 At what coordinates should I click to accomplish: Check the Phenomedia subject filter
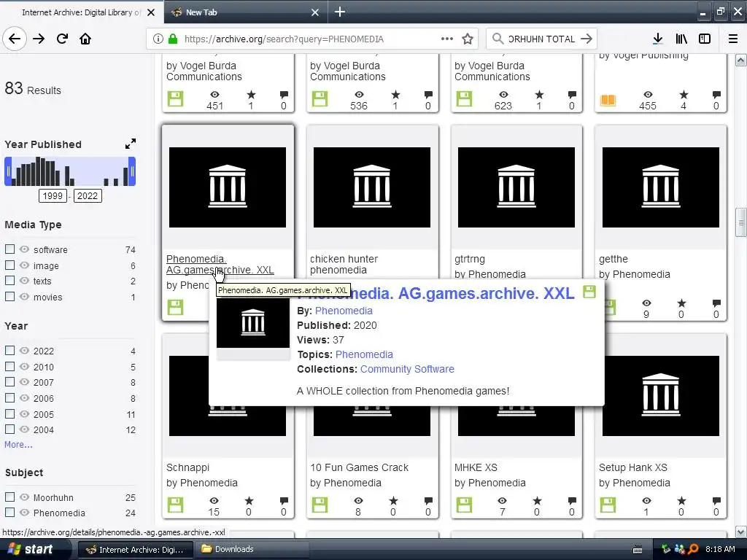9,513
